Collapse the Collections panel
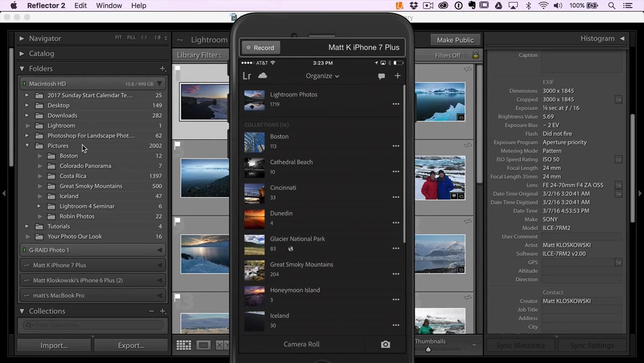This screenshot has width=644, height=363. [21, 311]
